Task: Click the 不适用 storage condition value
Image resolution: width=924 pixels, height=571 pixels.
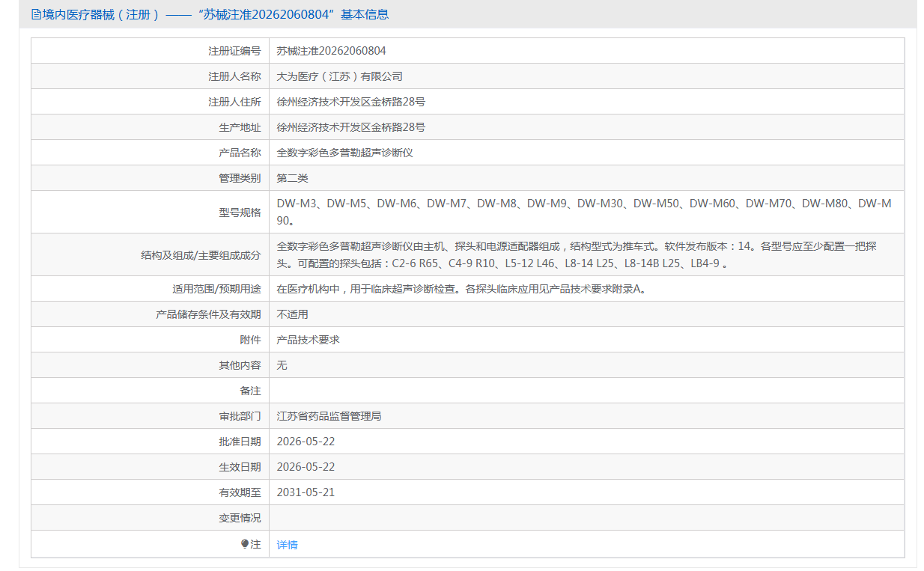Action: [293, 314]
